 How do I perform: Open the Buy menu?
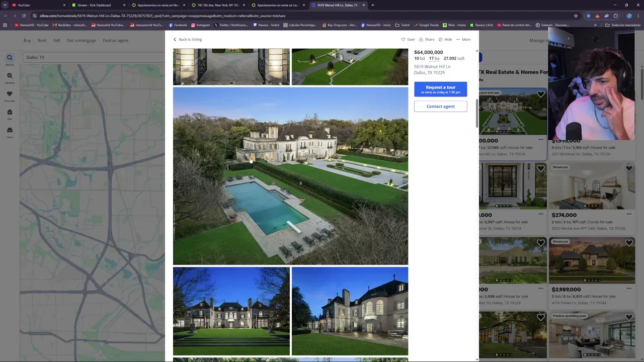click(x=27, y=40)
